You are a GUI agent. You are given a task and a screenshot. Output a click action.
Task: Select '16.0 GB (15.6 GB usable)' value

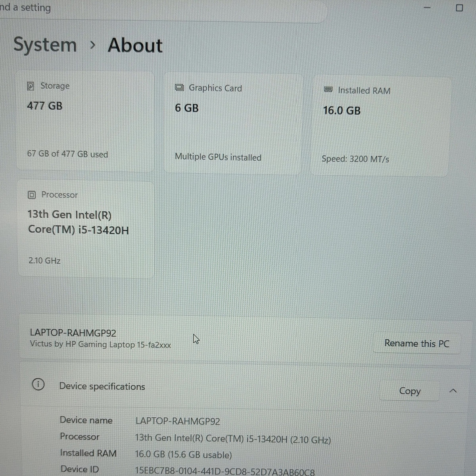click(x=183, y=455)
